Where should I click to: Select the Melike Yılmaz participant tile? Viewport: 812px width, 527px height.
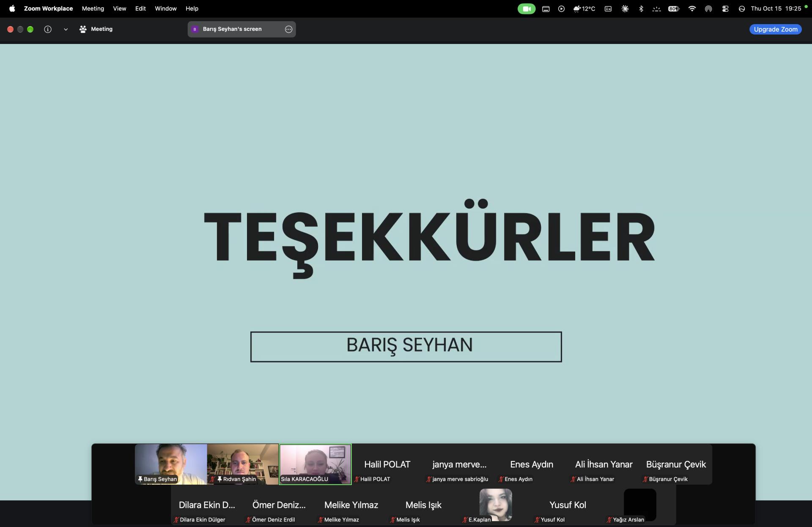tap(351, 505)
